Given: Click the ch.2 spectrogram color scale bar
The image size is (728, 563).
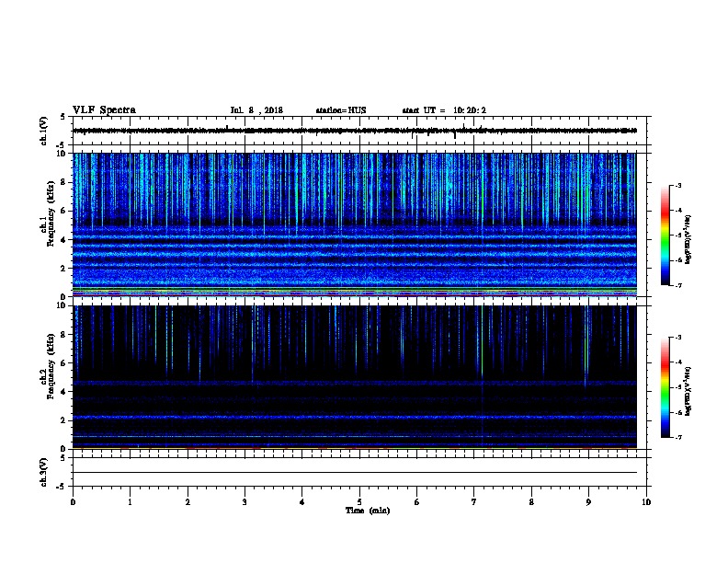Looking at the screenshot, I should pyautogui.click(x=665, y=387).
